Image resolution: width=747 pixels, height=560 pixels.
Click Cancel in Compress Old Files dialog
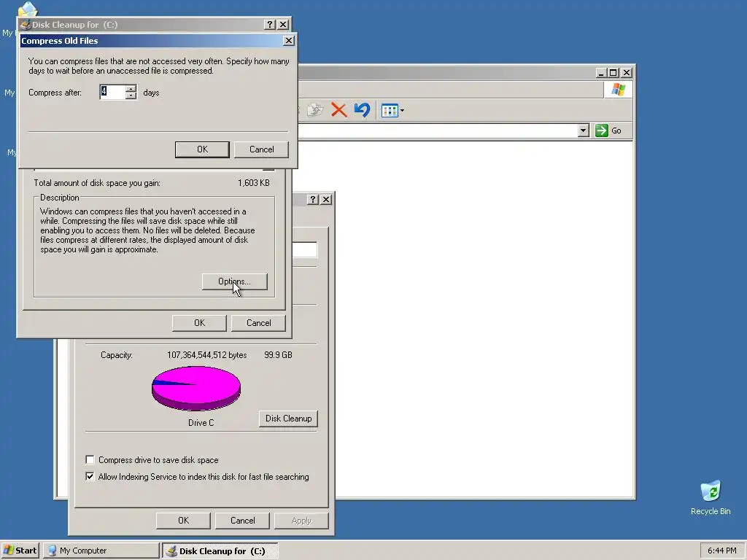click(x=262, y=149)
